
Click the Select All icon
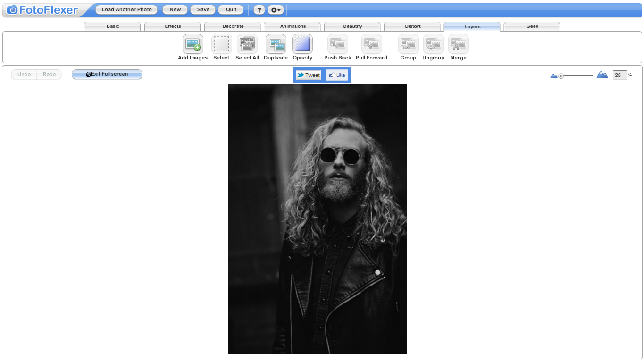click(247, 44)
